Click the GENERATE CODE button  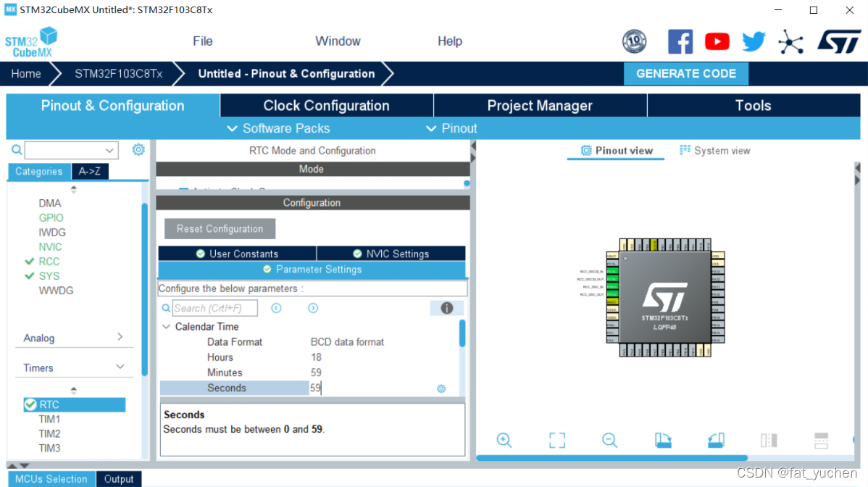pos(686,74)
